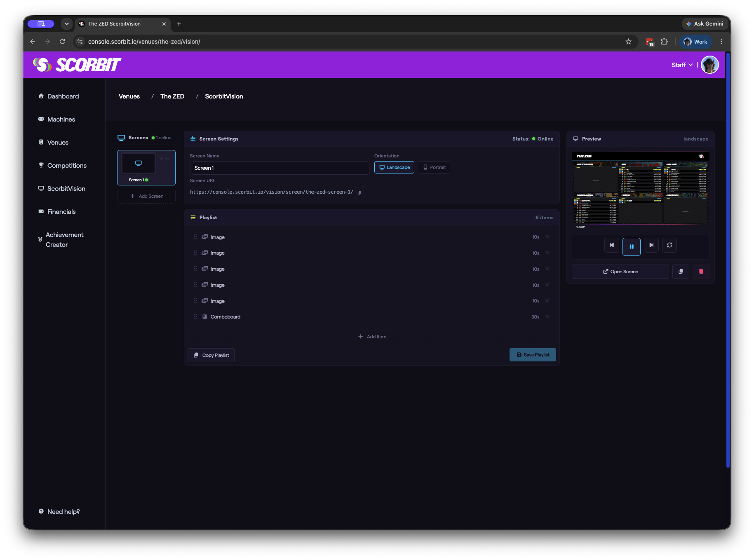Click the fourth Image row 10s duration
Image resolution: width=754 pixels, height=560 pixels.
tap(536, 285)
